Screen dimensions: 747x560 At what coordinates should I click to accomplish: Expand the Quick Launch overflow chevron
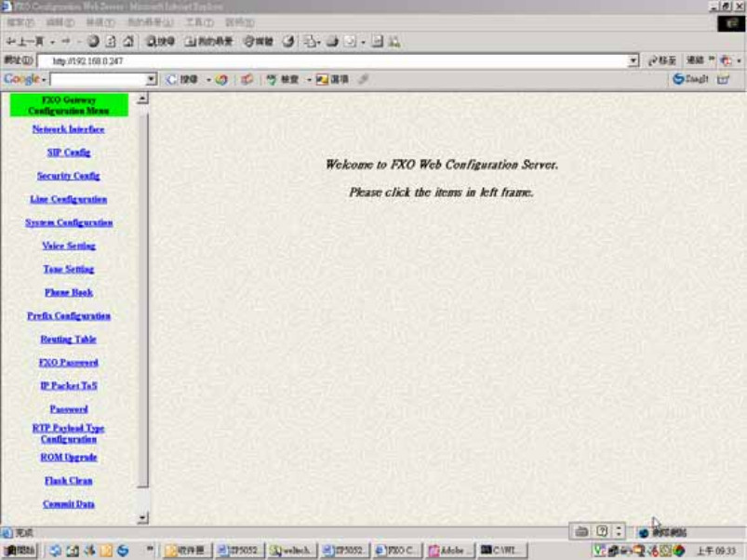pyautogui.click(x=150, y=549)
